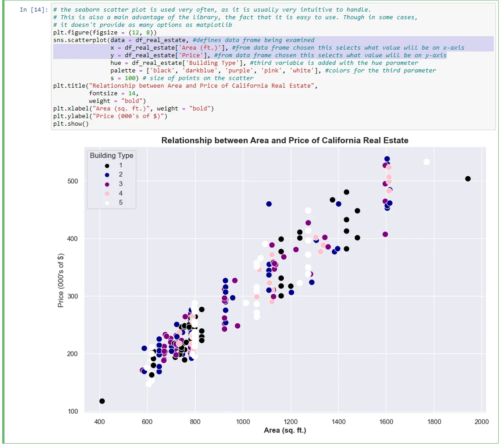Screen dimensions: 504x445
Task: Click the purple legend marker for type 3
Action: pyautogui.click(x=107, y=184)
